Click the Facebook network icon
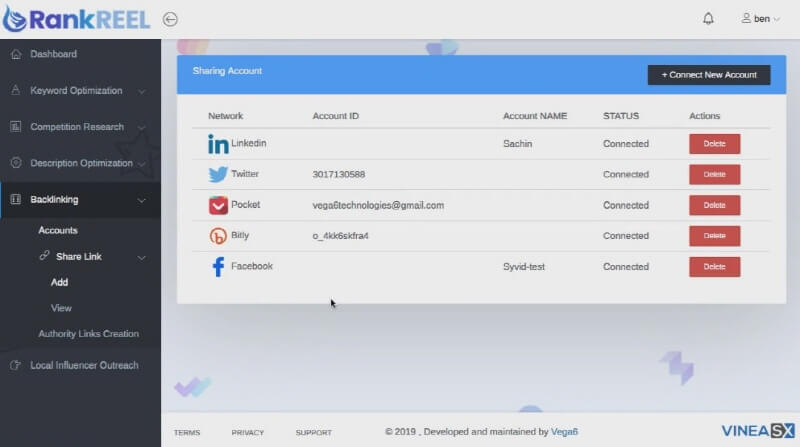The width and height of the screenshot is (800, 447). (x=218, y=266)
